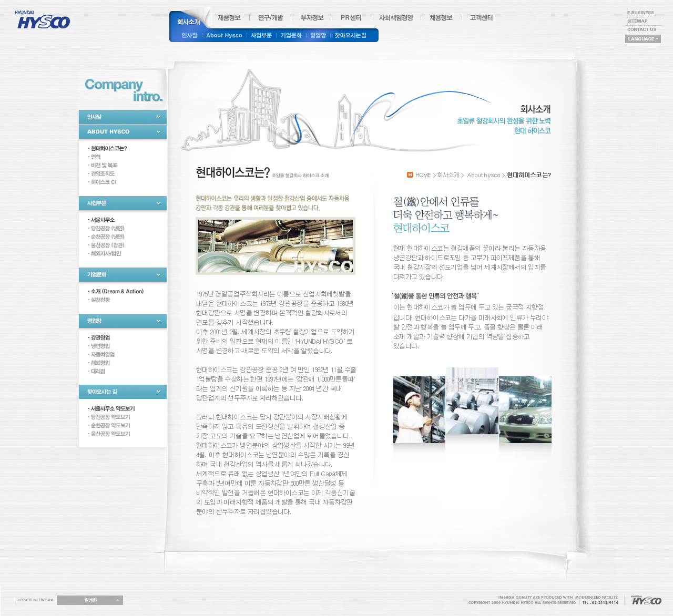The width and height of the screenshot is (673, 616).
Task: Select 울산공장 (강관) under 사업부문
Action: point(107,245)
